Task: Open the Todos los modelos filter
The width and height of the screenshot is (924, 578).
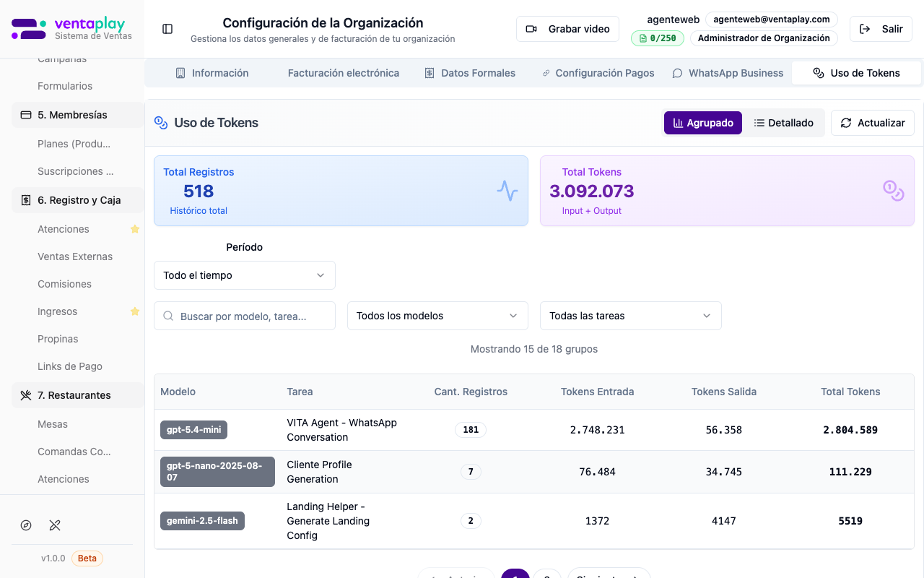Action: (x=437, y=316)
